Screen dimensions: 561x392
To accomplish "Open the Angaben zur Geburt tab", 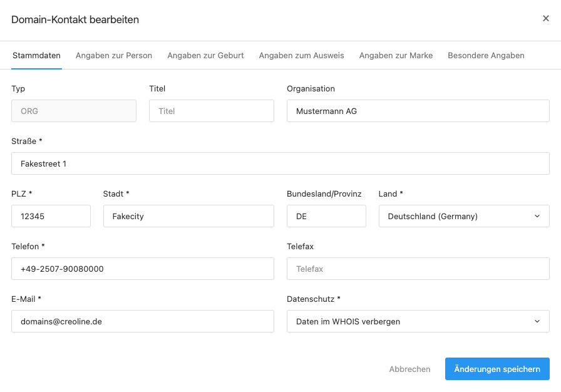I will point(205,56).
